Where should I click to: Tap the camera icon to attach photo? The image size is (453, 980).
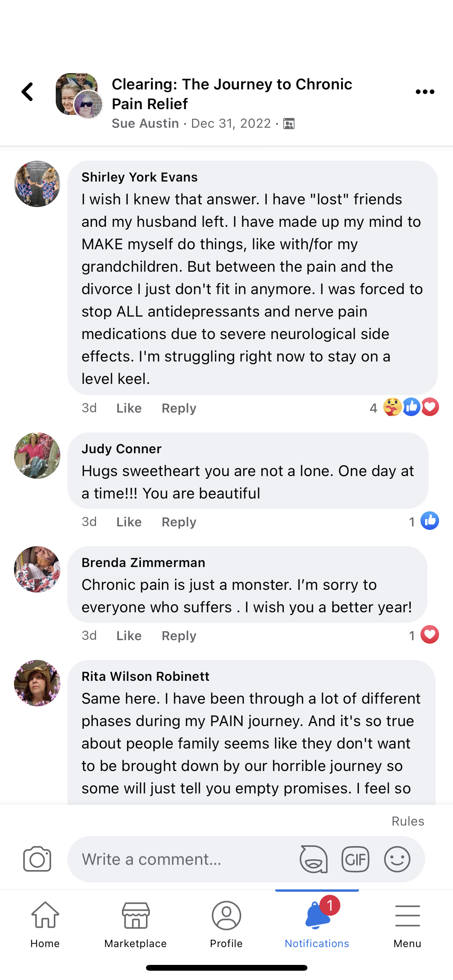[37, 859]
